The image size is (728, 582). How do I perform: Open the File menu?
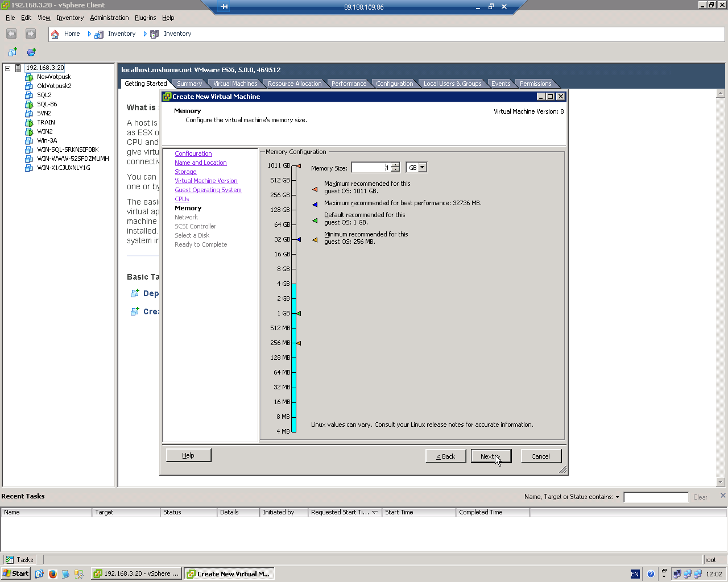(10, 18)
